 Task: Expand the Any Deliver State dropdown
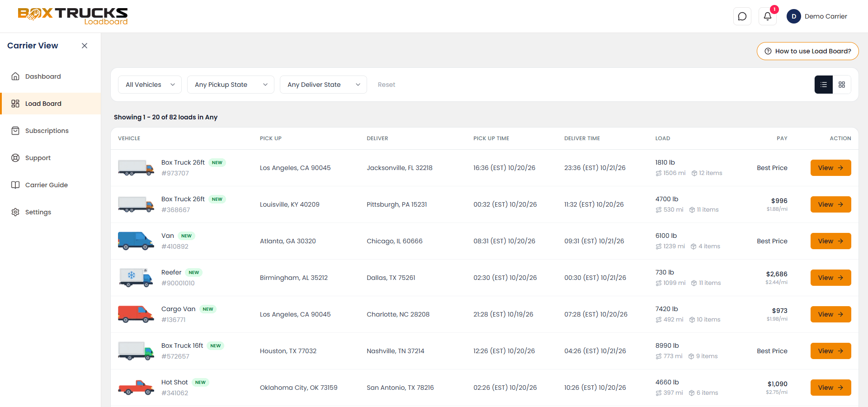pos(323,85)
